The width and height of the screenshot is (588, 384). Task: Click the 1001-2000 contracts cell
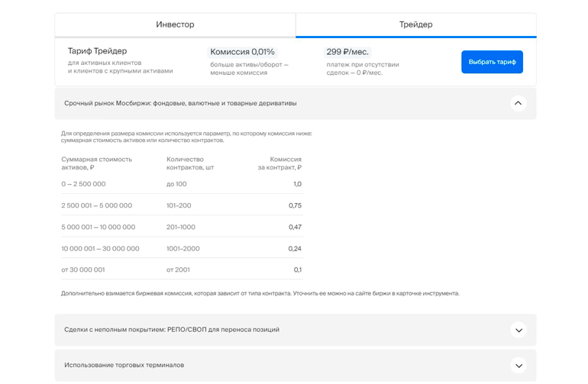pyautogui.click(x=183, y=249)
